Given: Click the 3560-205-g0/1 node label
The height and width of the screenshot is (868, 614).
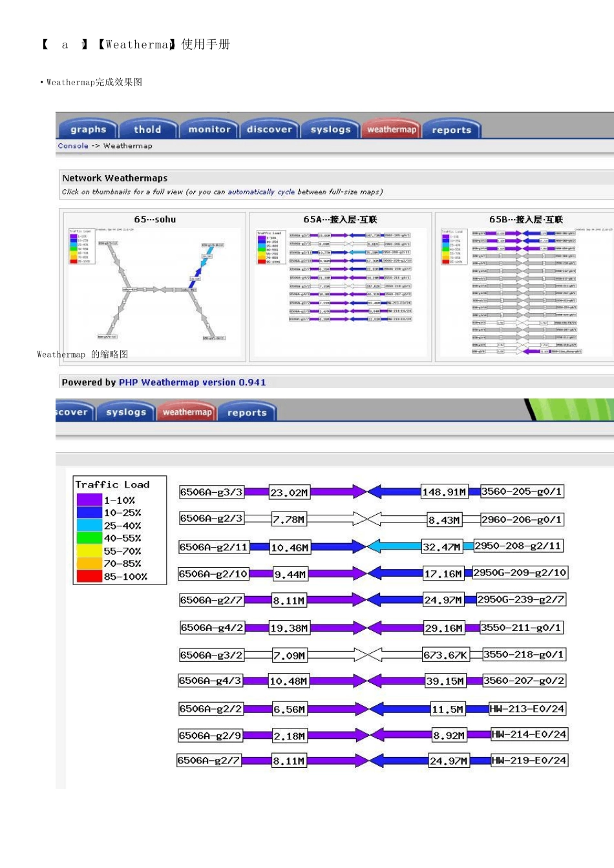Looking at the screenshot, I should pyautogui.click(x=522, y=491).
